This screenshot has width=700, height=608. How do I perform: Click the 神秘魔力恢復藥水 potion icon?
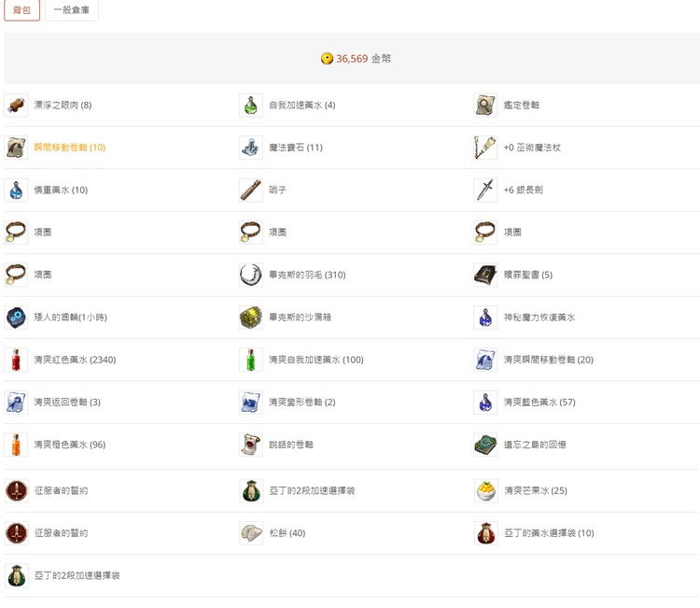pyautogui.click(x=485, y=318)
